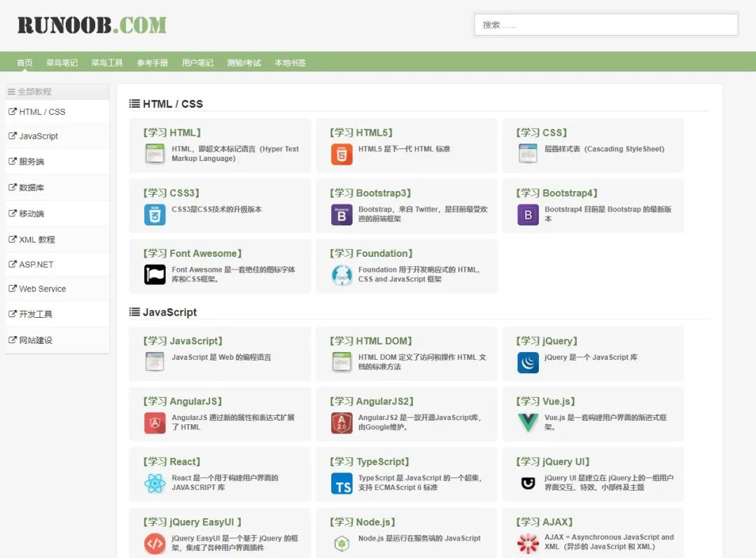
Task: Select 移动端 in the sidebar
Action: pyautogui.click(x=57, y=214)
